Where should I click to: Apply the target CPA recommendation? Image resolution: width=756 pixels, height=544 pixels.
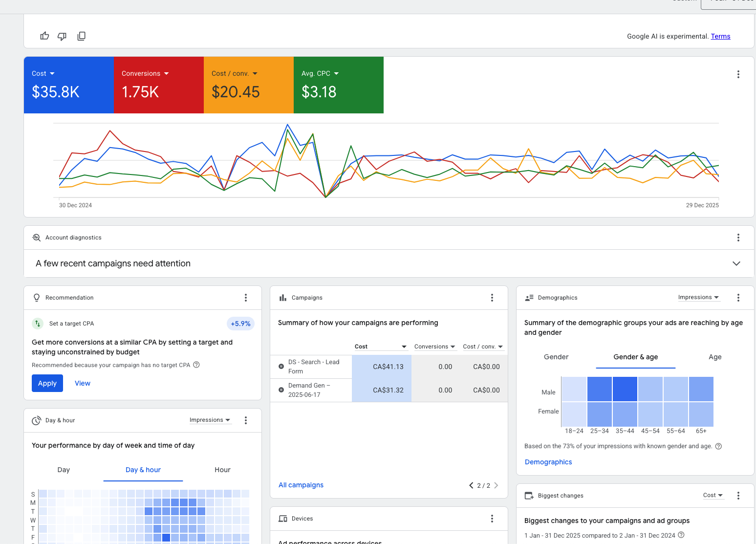point(47,383)
